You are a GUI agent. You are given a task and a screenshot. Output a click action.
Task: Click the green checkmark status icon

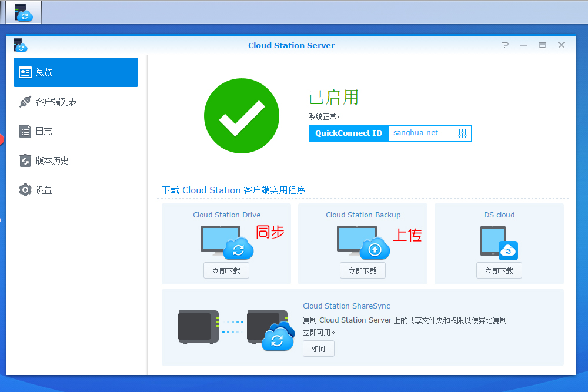point(241,116)
